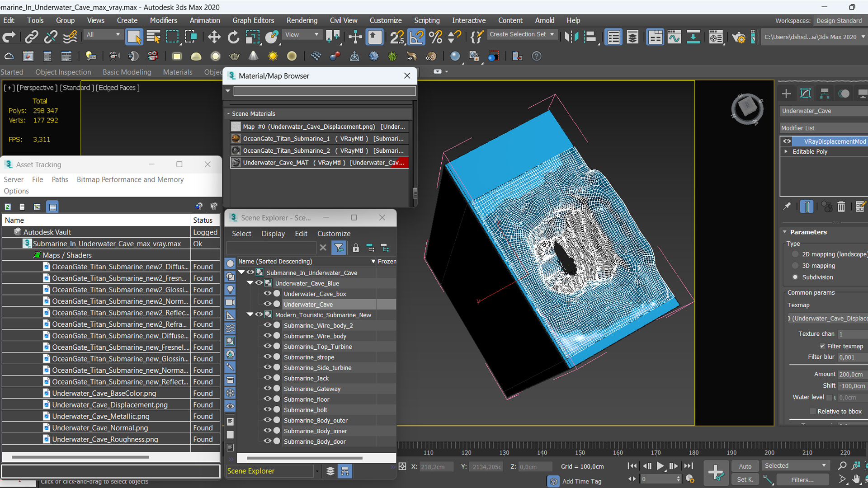Open Create tab in the command panel
Viewport: 868px width, 488px height.
pyautogui.click(x=786, y=94)
